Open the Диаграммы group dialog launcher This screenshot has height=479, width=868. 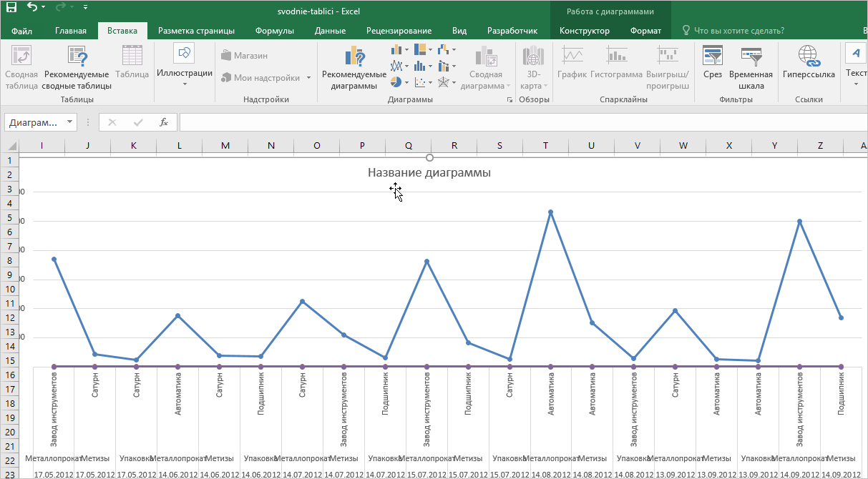click(509, 101)
